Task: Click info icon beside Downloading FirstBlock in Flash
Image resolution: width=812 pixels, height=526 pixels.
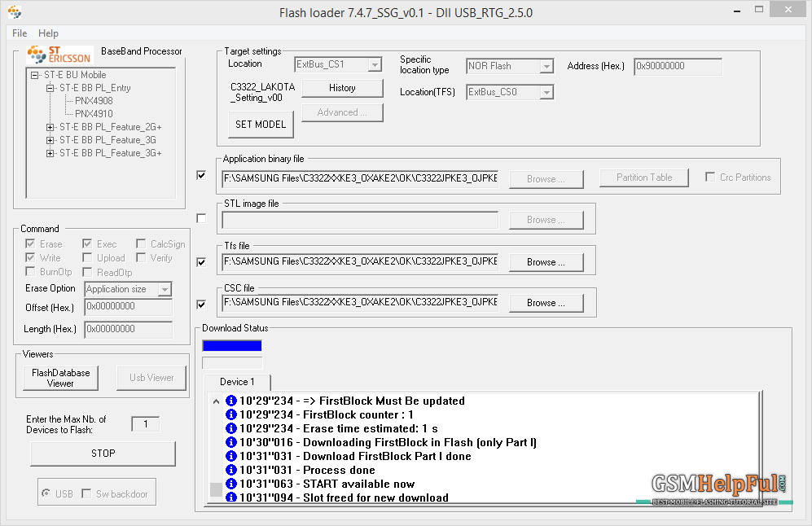Action: tap(231, 443)
